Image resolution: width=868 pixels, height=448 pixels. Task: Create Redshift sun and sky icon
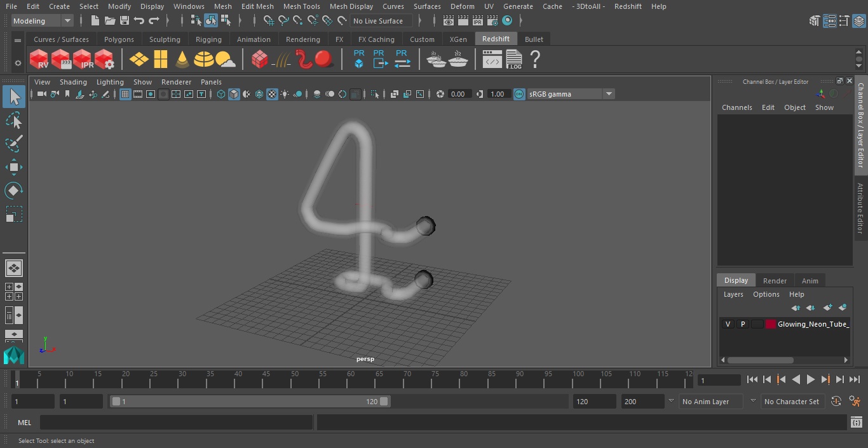coord(226,60)
